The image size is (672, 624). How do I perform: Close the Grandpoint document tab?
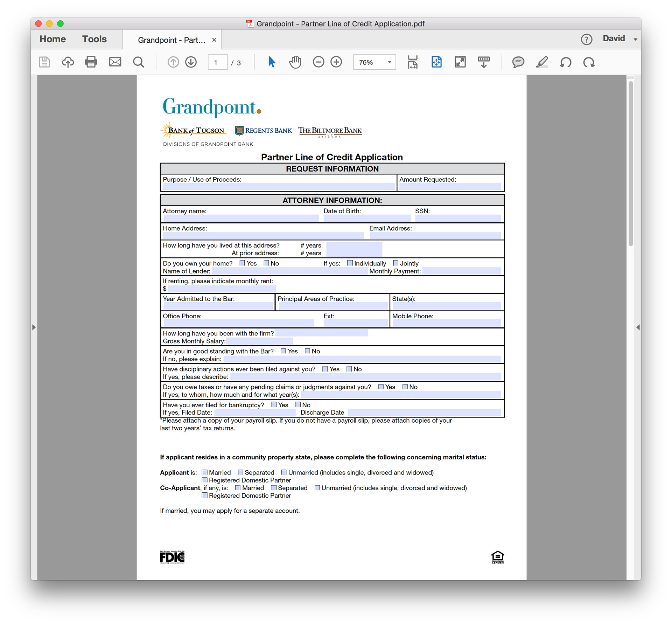214,40
